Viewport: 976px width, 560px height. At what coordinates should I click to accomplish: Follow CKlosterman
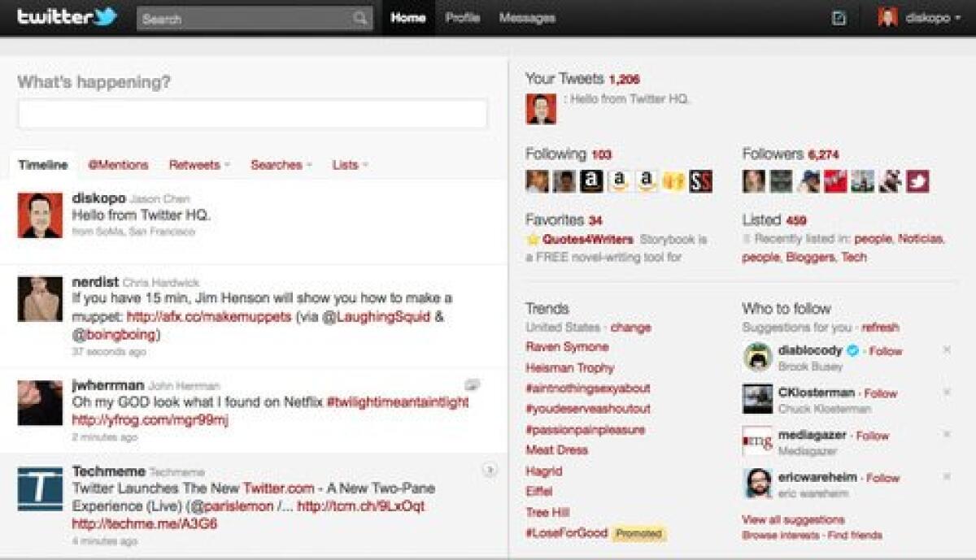click(879, 393)
